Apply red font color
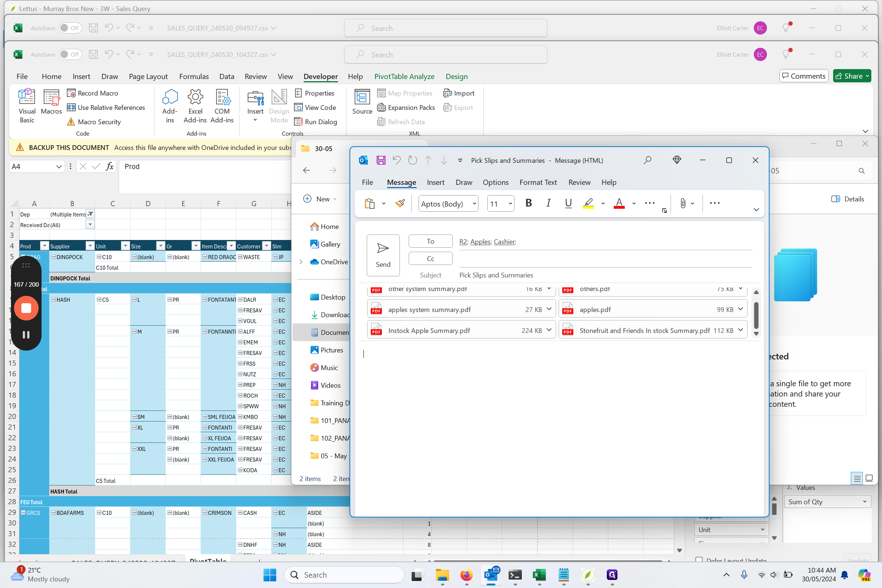The height and width of the screenshot is (588, 882). click(619, 203)
